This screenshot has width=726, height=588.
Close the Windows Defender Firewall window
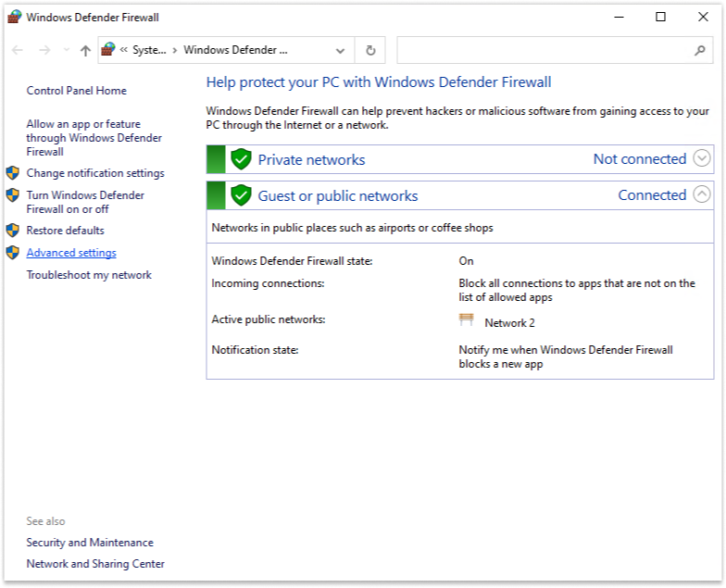(x=703, y=17)
